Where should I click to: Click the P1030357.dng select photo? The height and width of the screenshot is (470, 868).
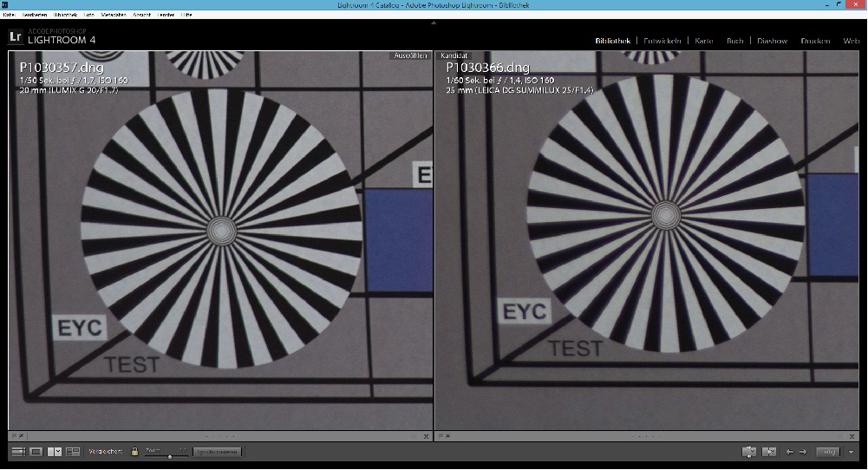(x=220, y=240)
